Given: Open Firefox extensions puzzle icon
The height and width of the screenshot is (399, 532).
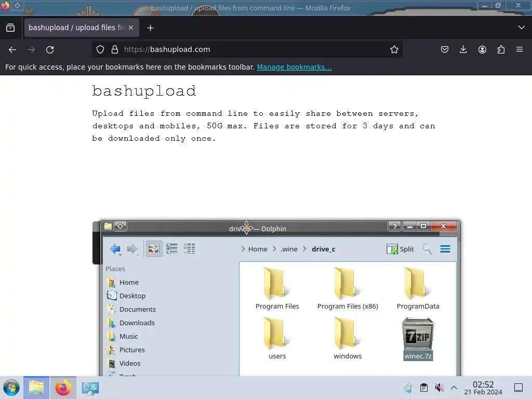Looking at the screenshot, I should coord(501,49).
